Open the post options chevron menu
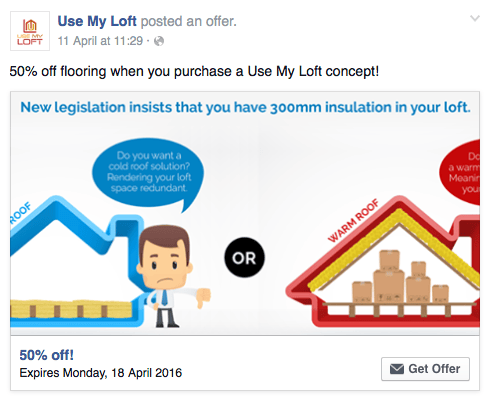489x399 pixels. 475,18
